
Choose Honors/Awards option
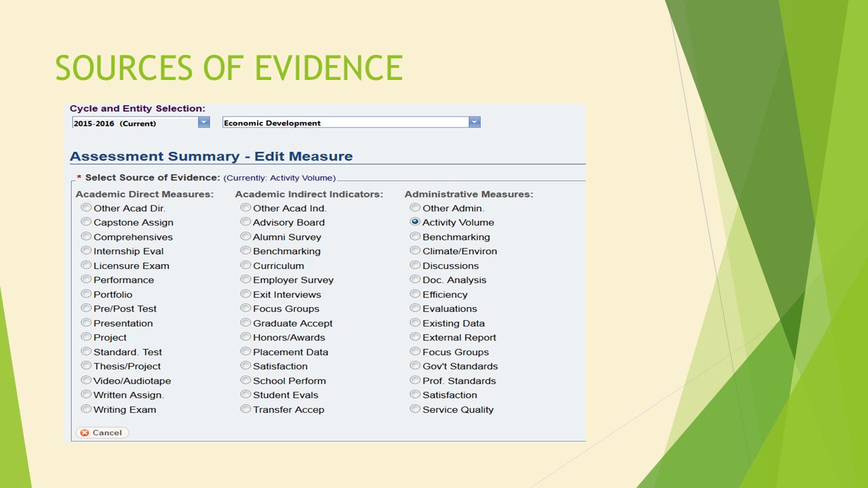(245, 337)
